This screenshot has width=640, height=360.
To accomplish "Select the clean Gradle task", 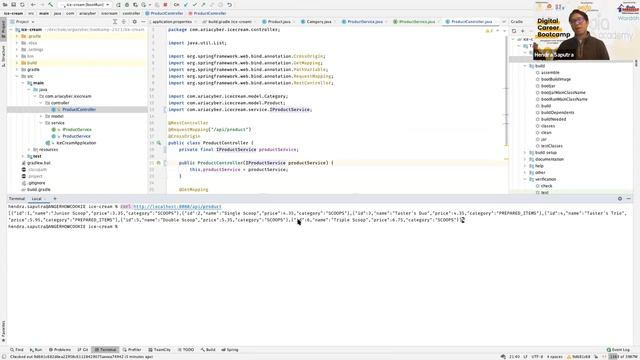I will [x=546, y=133].
